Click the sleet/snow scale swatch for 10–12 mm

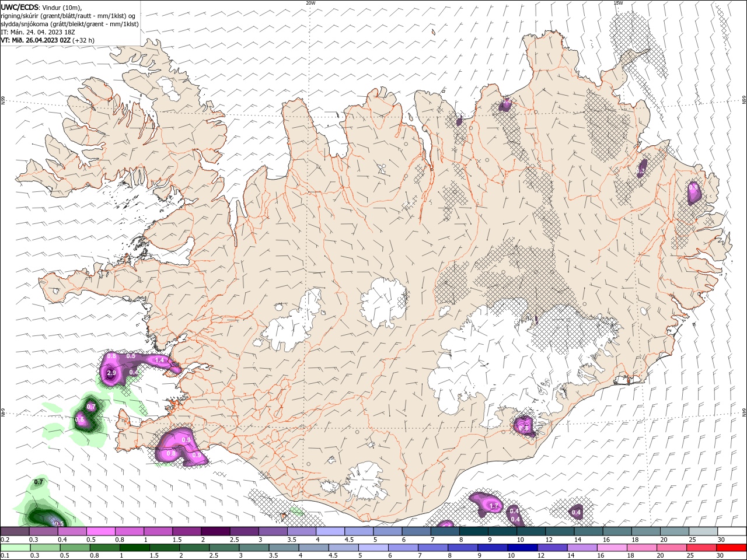(x=530, y=531)
